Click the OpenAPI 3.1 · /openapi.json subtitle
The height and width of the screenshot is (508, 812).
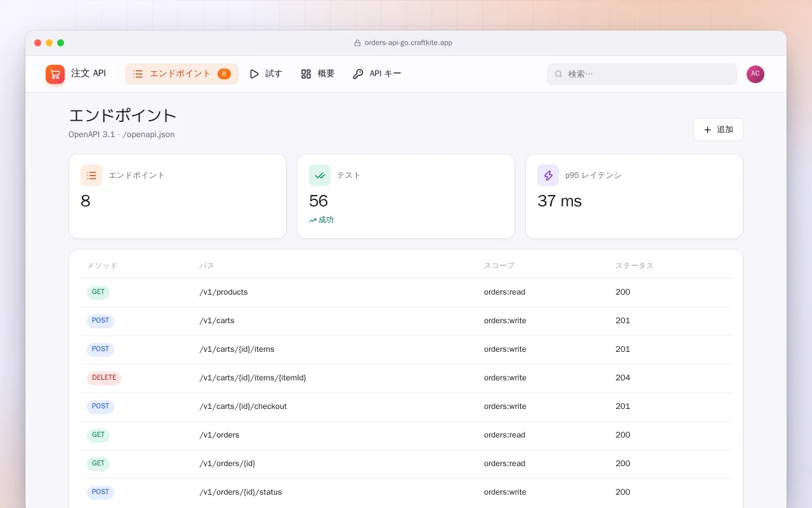(122, 135)
